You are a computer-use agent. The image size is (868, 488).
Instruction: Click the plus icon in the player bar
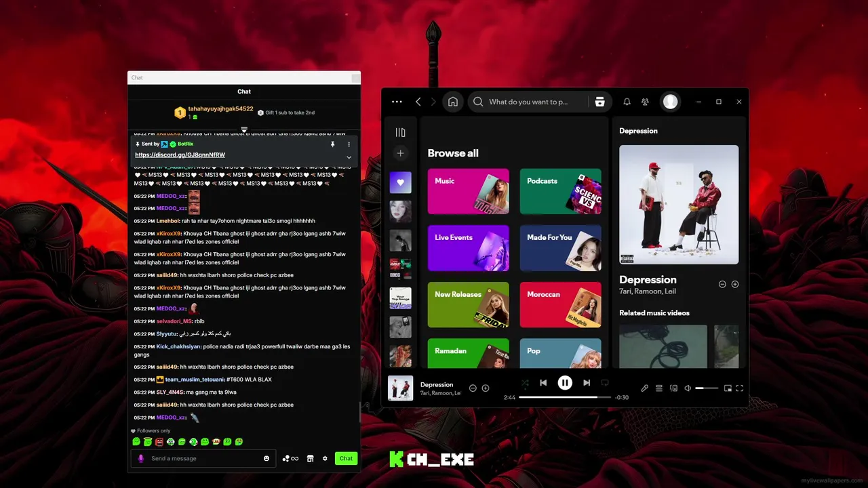point(486,388)
